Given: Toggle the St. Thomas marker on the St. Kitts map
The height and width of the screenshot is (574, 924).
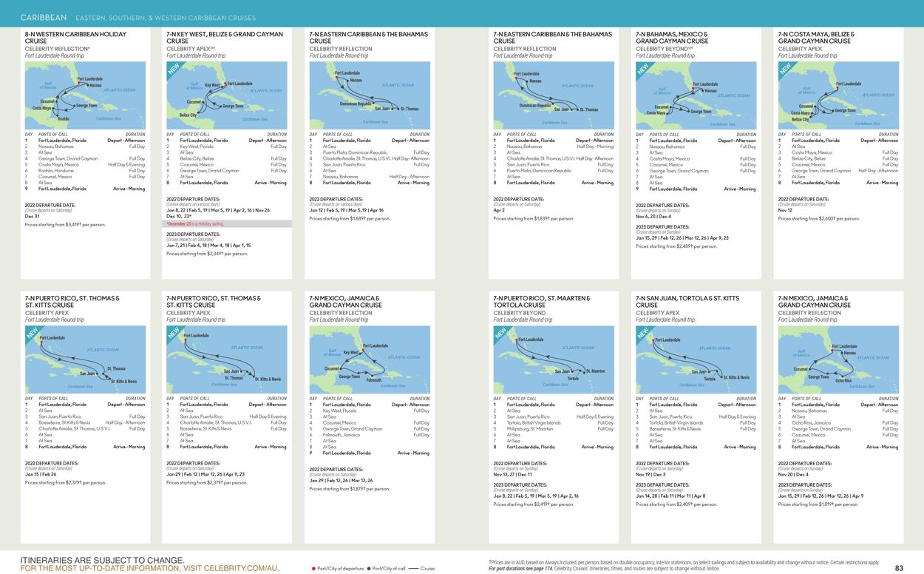Looking at the screenshot, I should tap(103, 374).
